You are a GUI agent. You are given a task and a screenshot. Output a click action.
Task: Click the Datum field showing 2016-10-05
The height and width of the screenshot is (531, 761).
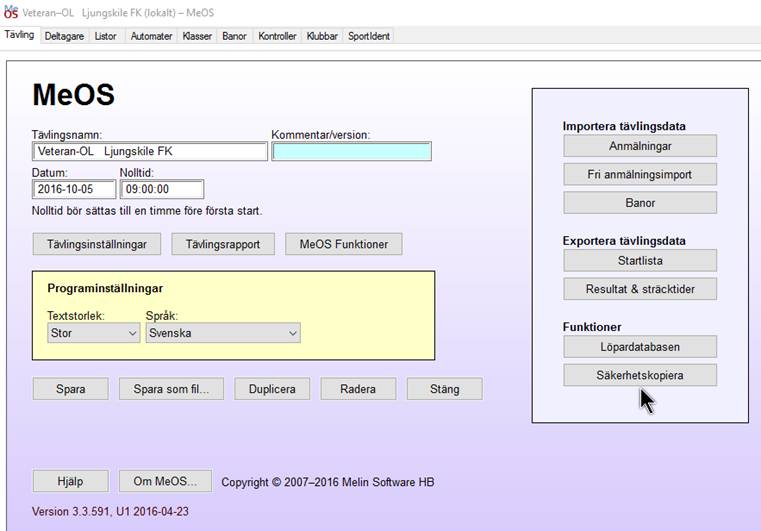74,189
